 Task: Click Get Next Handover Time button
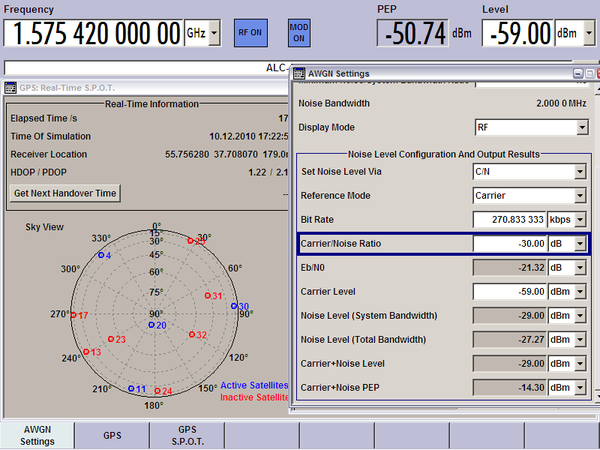coord(65,193)
